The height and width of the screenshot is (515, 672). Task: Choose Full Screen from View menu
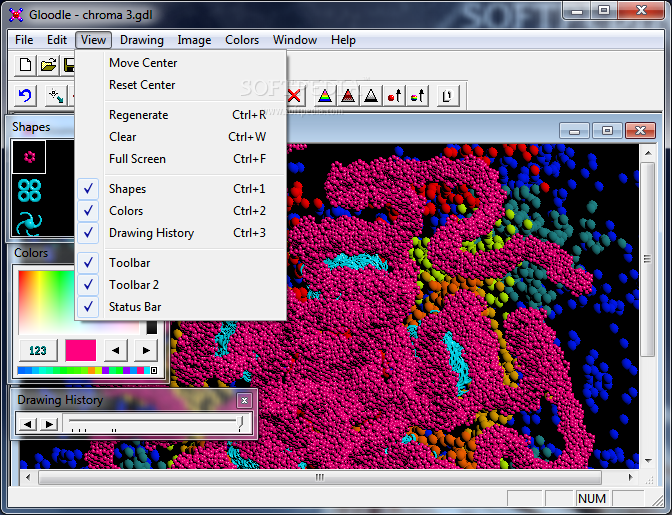(180, 159)
